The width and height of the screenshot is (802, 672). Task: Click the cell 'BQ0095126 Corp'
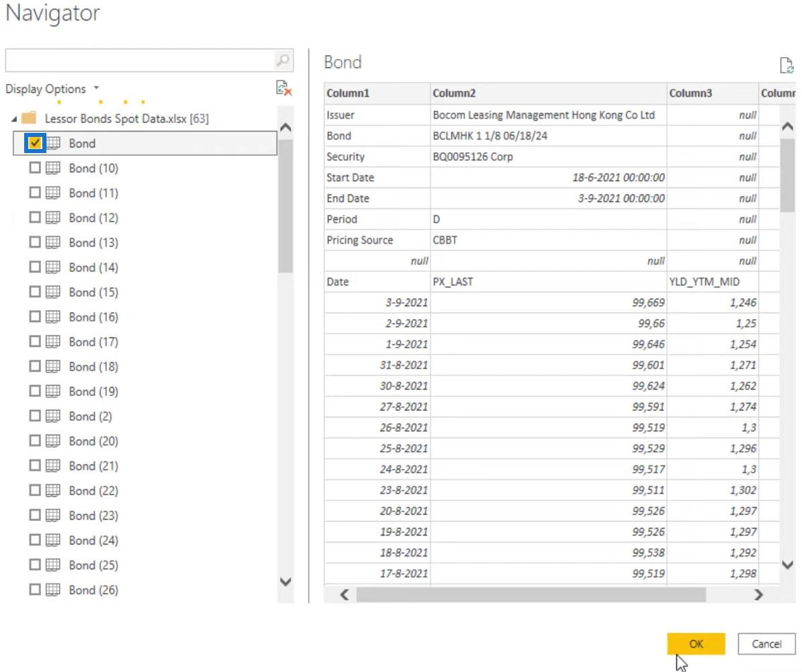click(x=548, y=157)
